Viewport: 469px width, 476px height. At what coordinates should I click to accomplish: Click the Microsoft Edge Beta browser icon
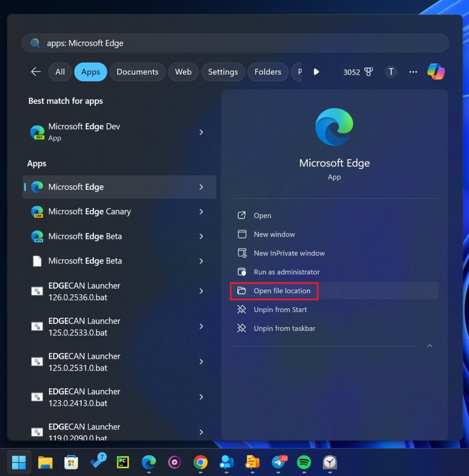coord(37,236)
